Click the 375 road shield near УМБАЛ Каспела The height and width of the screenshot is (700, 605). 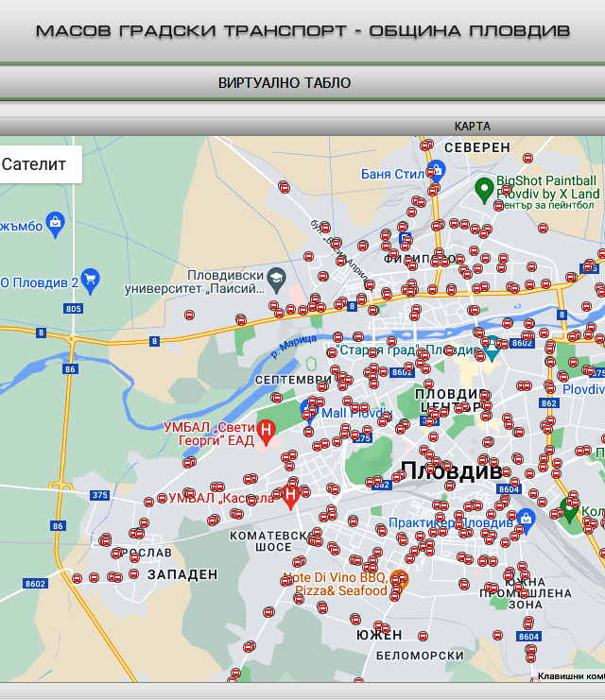point(99,495)
